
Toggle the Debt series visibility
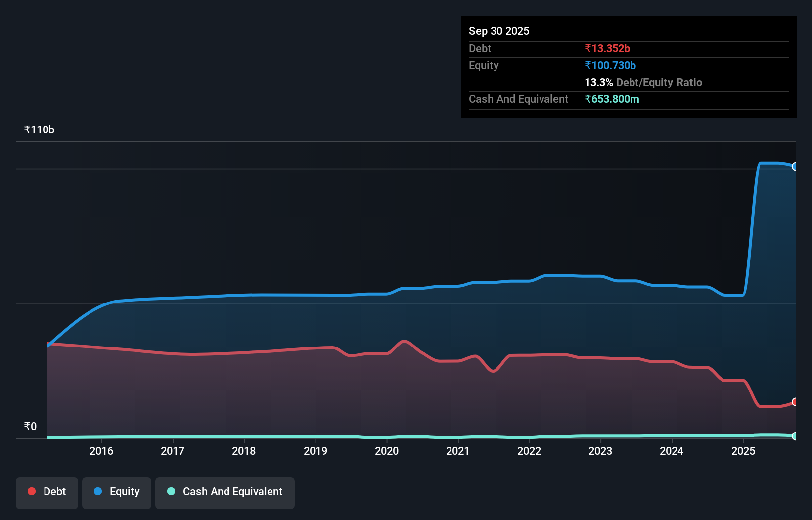(47, 492)
